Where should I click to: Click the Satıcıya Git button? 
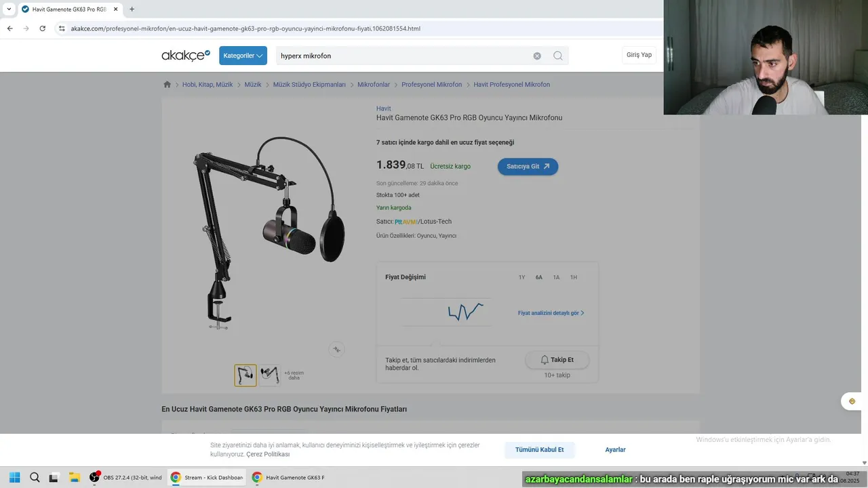[528, 167]
